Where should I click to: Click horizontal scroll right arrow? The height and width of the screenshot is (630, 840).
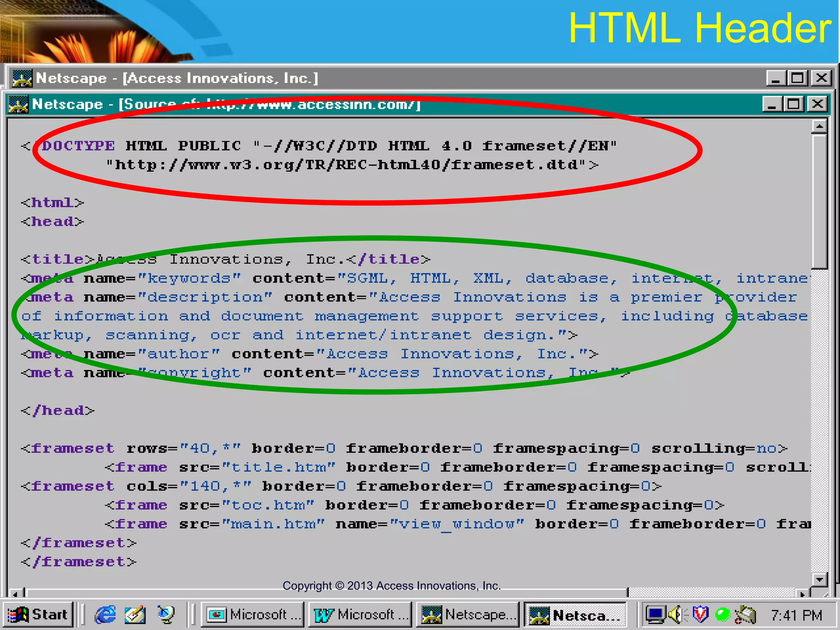pos(802,593)
